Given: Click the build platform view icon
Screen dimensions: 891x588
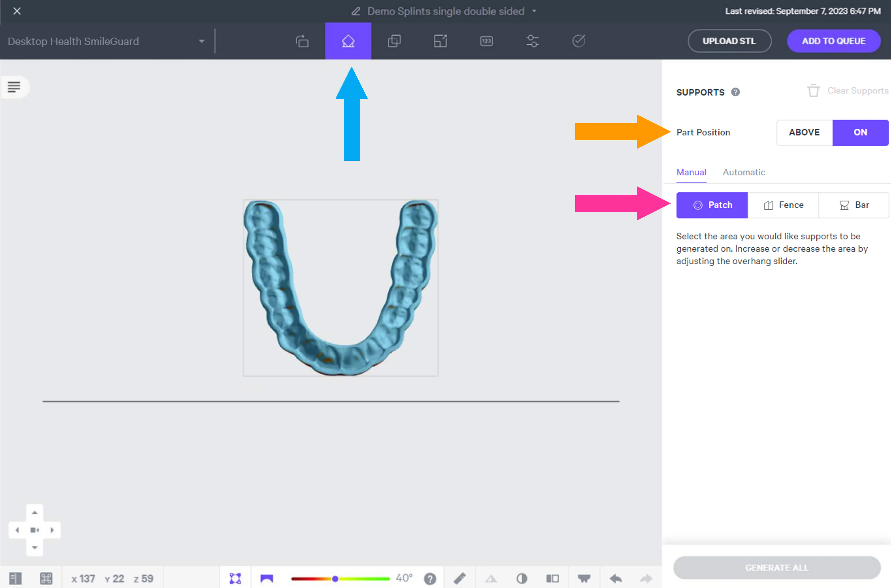Looking at the screenshot, I should point(584,579).
